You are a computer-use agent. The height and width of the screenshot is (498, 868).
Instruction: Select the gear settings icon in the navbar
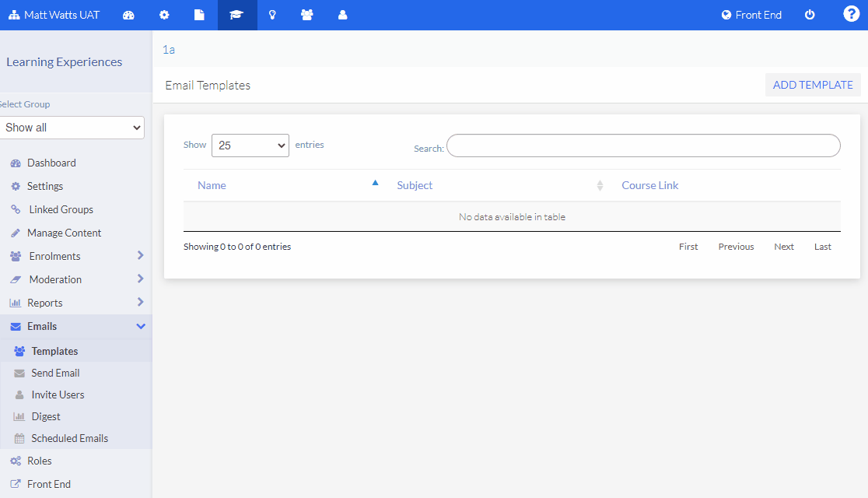pyautogui.click(x=164, y=14)
